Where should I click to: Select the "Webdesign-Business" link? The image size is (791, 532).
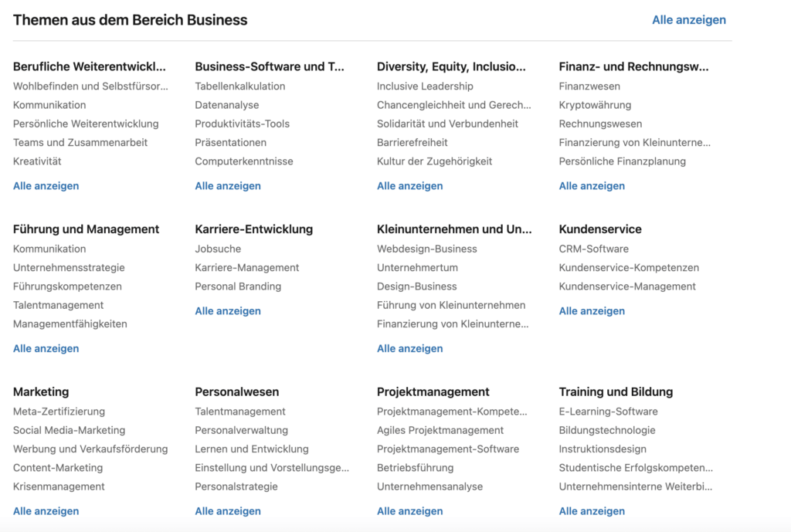tap(426, 249)
